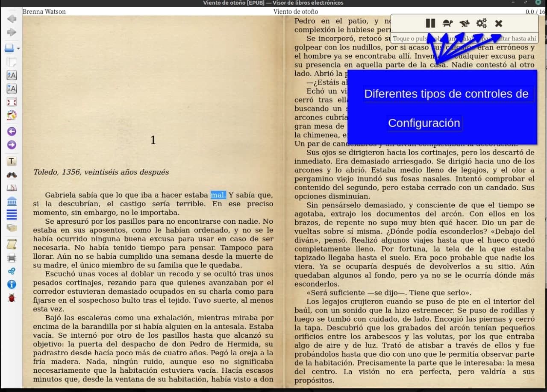Slow down speech with the turtle icon
Screen dimensions: 547x392
coord(447,23)
